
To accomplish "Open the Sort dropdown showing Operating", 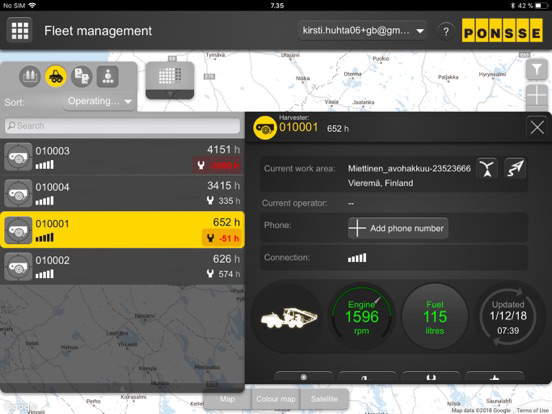I will (x=100, y=101).
